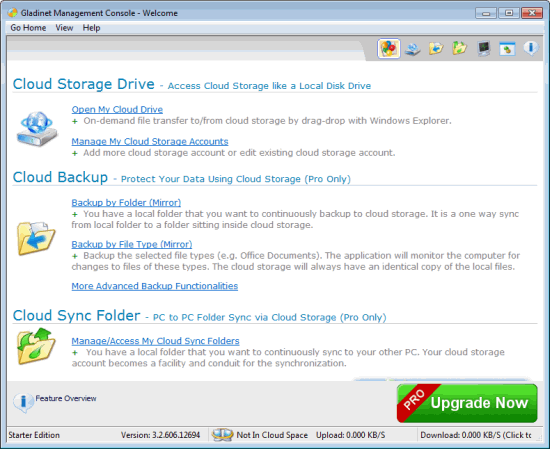This screenshot has width=550, height=449.
Task: Click the large Cloud Storage Drive globe icon
Action: tap(36, 128)
